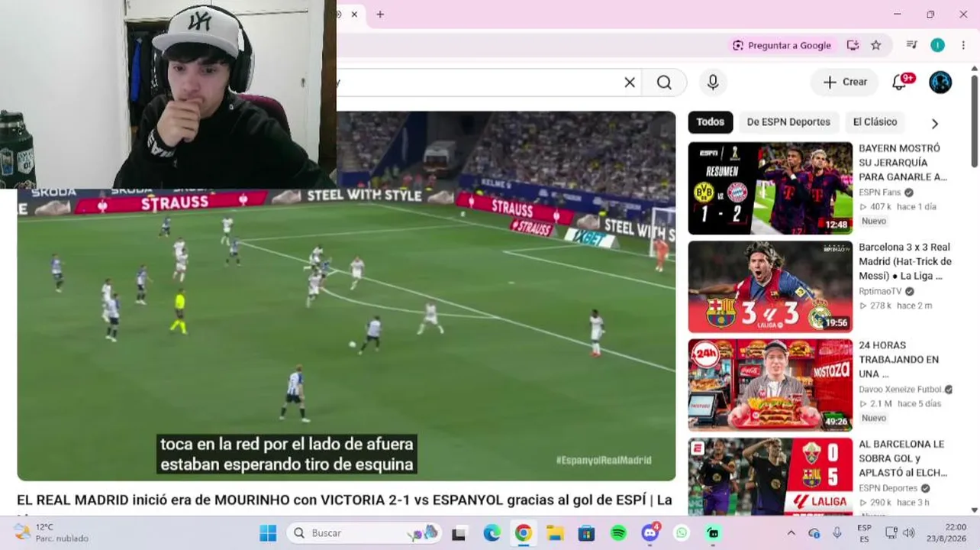Viewport: 980px width, 550px height.
Task: Open the Elche 0-5 Barcelona thumbnail
Action: coord(770,476)
